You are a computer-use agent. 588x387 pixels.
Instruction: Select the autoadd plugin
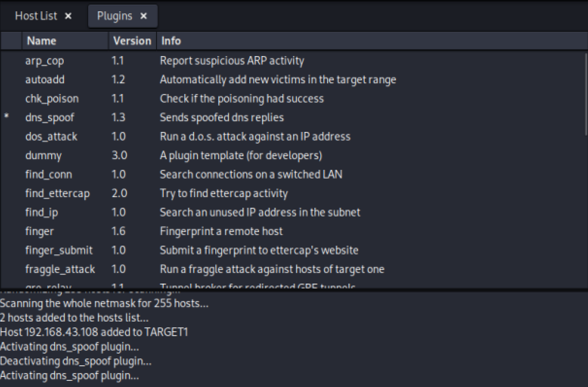pos(45,80)
